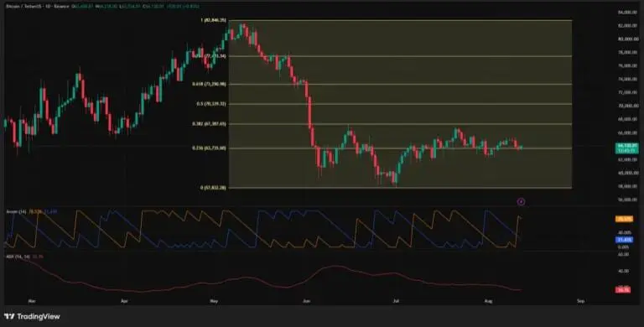The image size is (644, 327).
Task: Click the May label on the time axis
Action: pos(214,301)
